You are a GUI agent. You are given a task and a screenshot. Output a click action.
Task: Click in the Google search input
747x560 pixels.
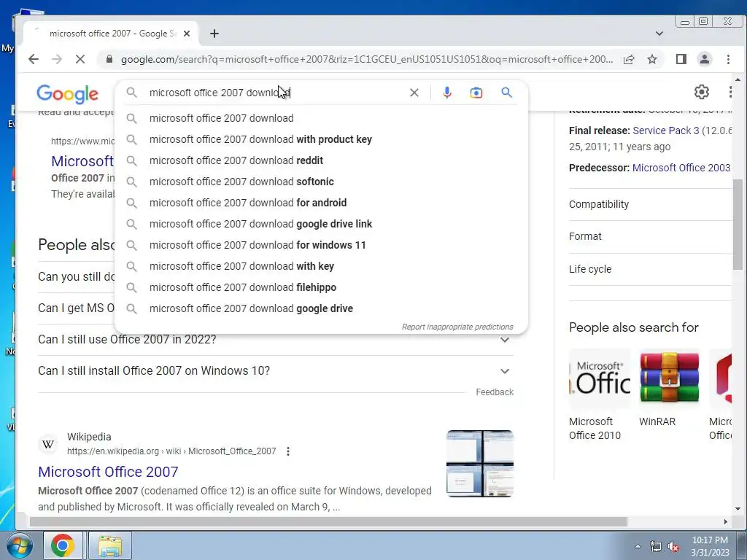coord(276,93)
